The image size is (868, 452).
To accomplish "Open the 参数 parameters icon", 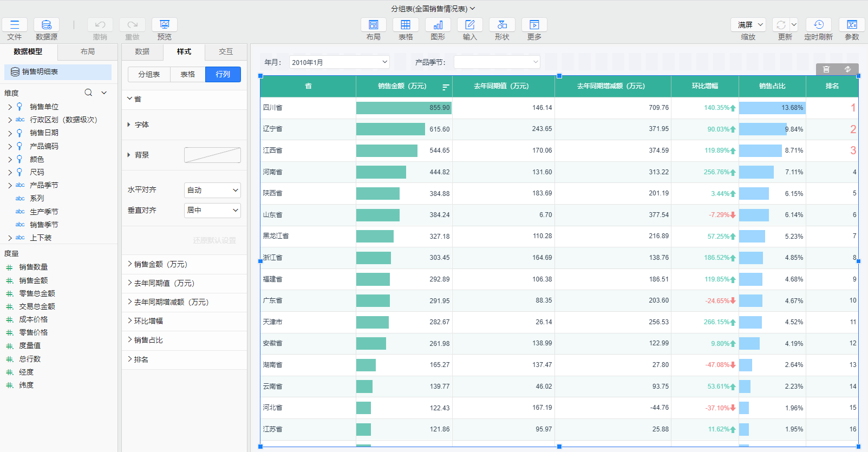I will (852, 25).
